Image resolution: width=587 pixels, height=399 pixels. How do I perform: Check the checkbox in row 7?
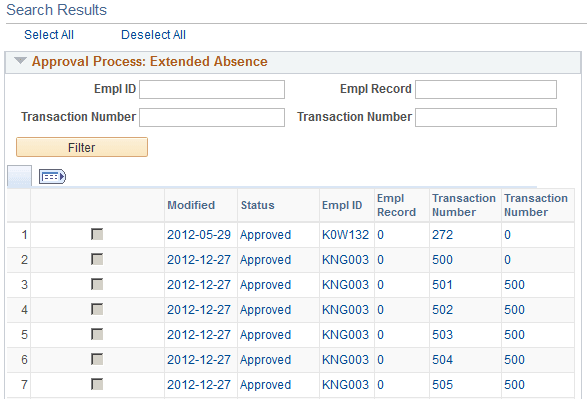pos(97,384)
